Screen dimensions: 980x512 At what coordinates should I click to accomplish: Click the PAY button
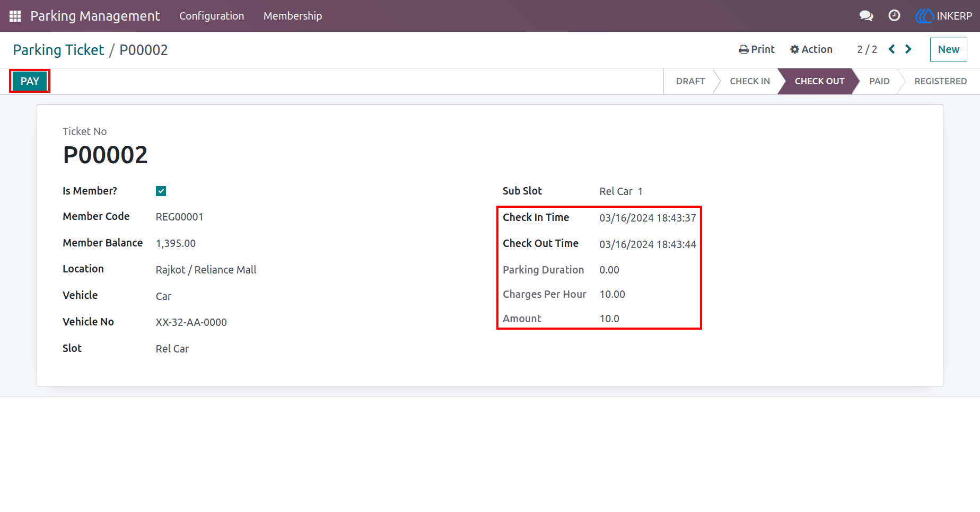point(30,81)
